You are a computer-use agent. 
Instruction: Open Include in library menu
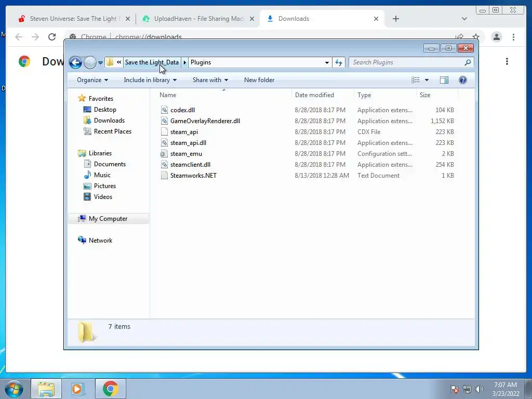tap(150, 80)
